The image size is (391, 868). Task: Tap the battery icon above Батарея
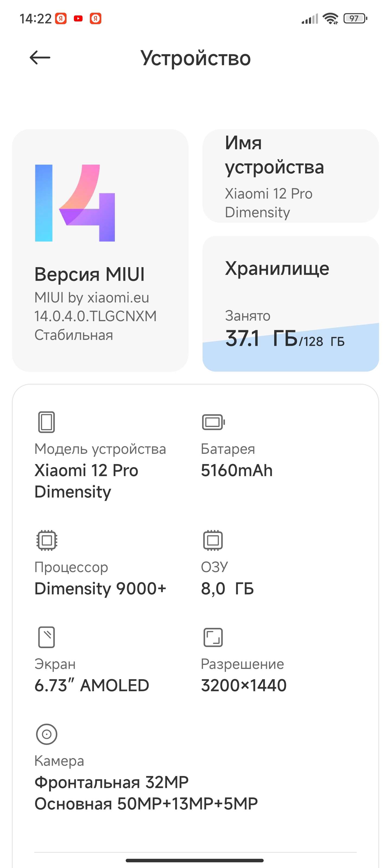point(213,422)
